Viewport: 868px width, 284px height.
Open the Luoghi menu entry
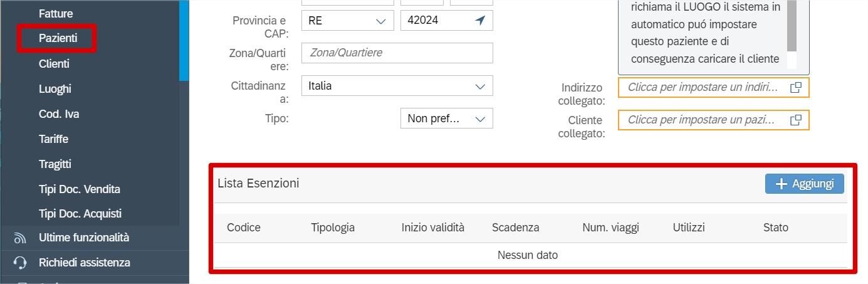(x=55, y=89)
